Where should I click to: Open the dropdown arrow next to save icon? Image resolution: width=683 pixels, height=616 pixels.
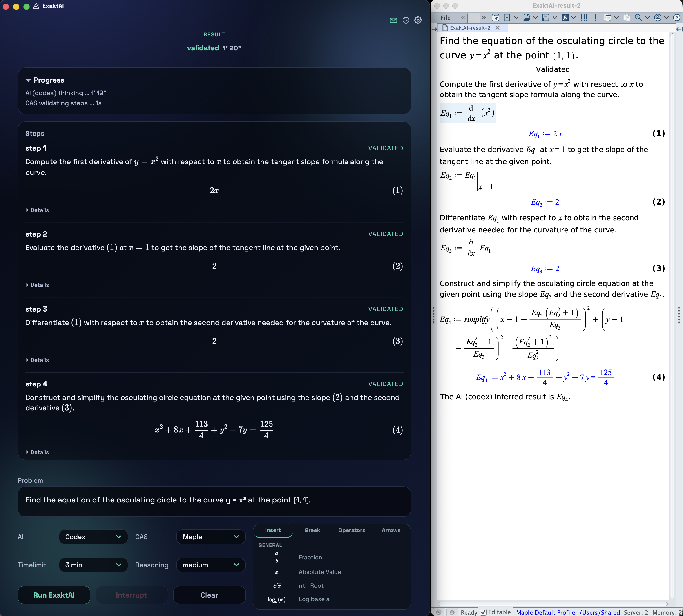pos(555,18)
